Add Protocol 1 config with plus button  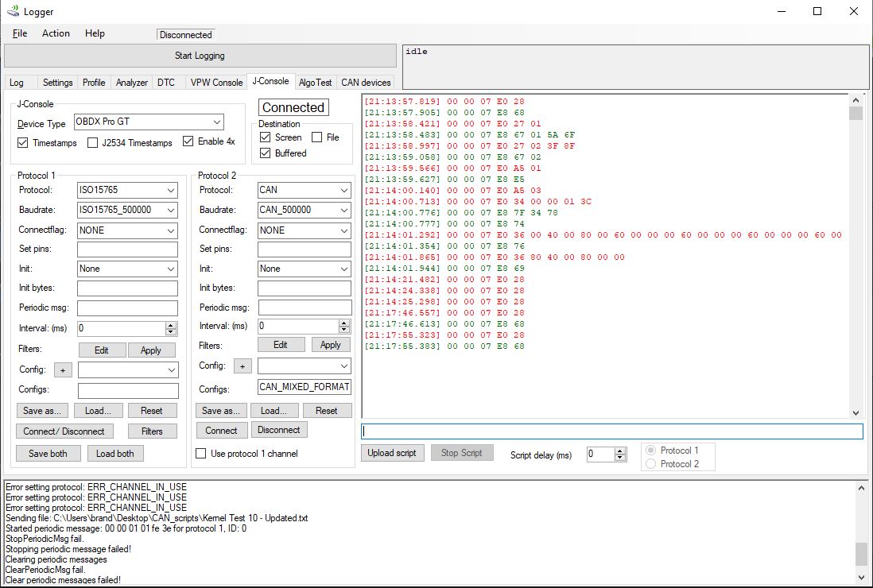click(63, 370)
